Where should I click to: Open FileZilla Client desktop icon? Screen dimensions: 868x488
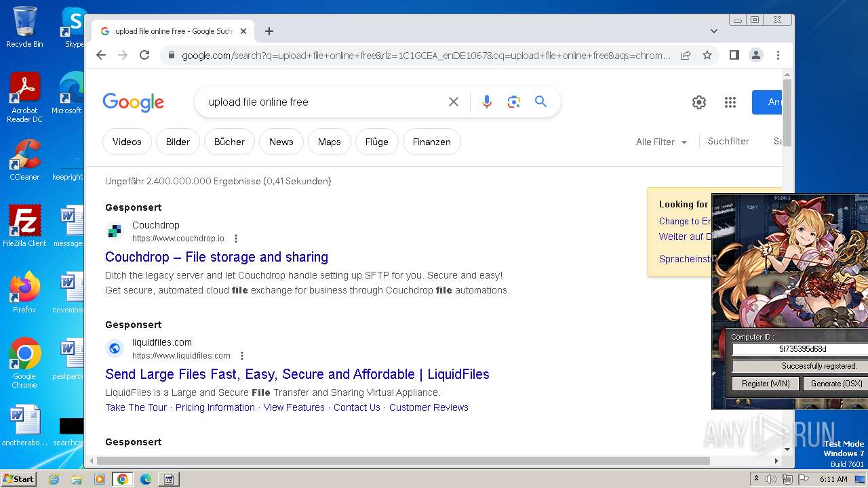coord(24,226)
